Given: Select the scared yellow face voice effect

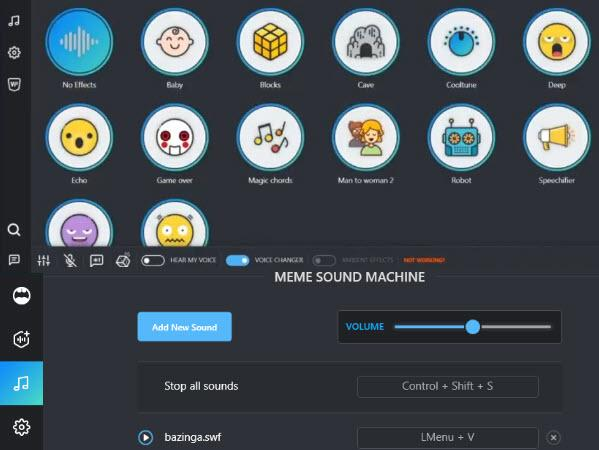Looking at the screenshot, I should (175, 223).
